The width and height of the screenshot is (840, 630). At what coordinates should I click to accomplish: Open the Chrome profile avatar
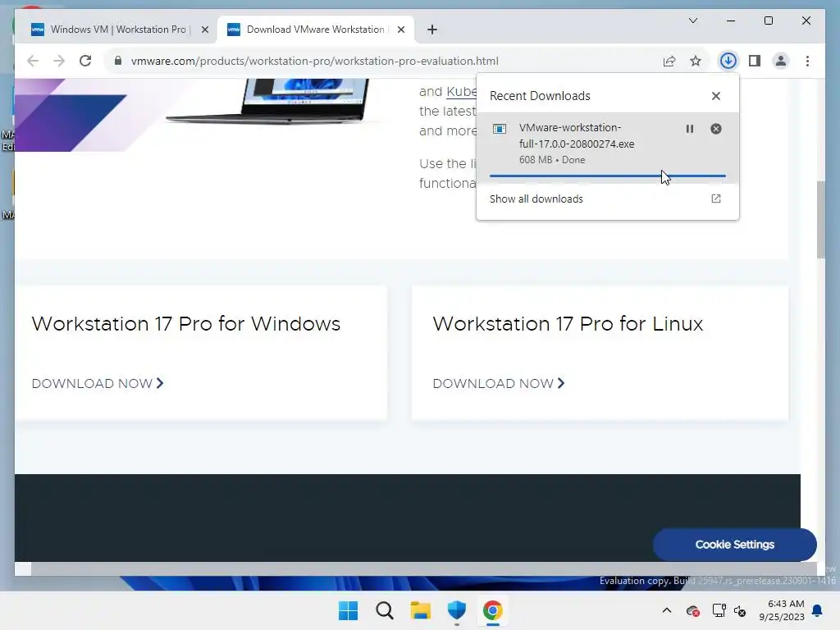click(x=781, y=61)
